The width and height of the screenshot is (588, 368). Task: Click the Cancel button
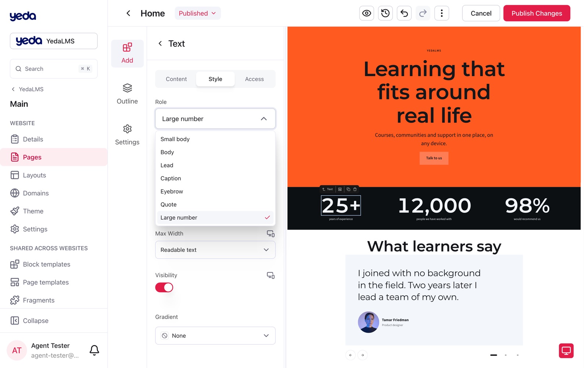tap(481, 13)
